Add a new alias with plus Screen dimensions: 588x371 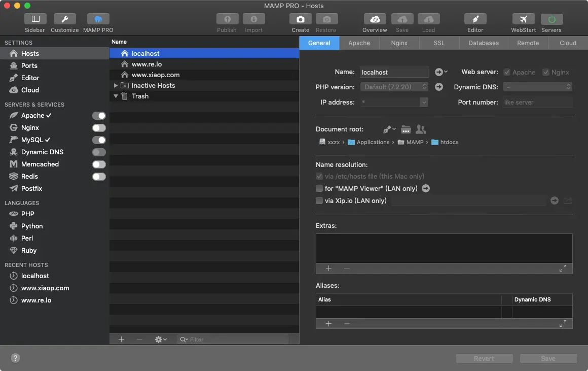[328, 324]
